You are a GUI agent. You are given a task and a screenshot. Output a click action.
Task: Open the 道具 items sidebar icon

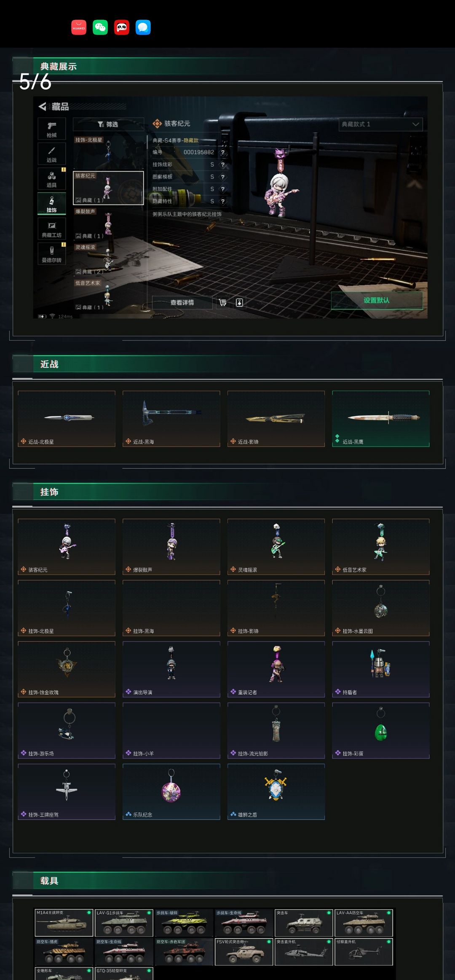(x=52, y=179)
